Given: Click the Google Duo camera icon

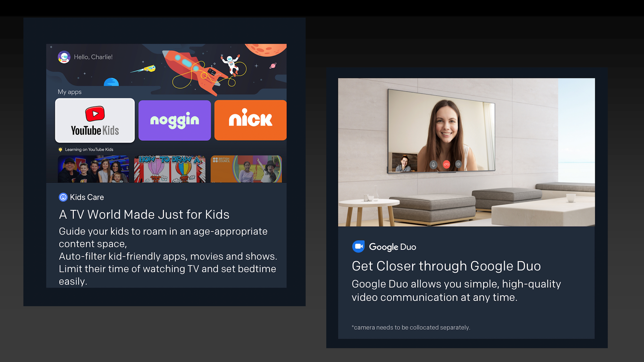Looking at the screenshot, I should tap(358, 247).
